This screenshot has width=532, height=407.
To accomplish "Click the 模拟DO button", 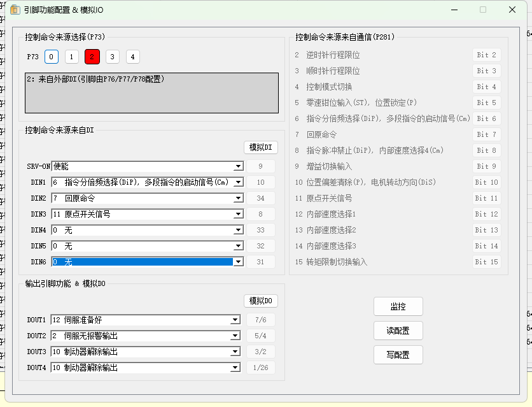I will tap(261, 301).
